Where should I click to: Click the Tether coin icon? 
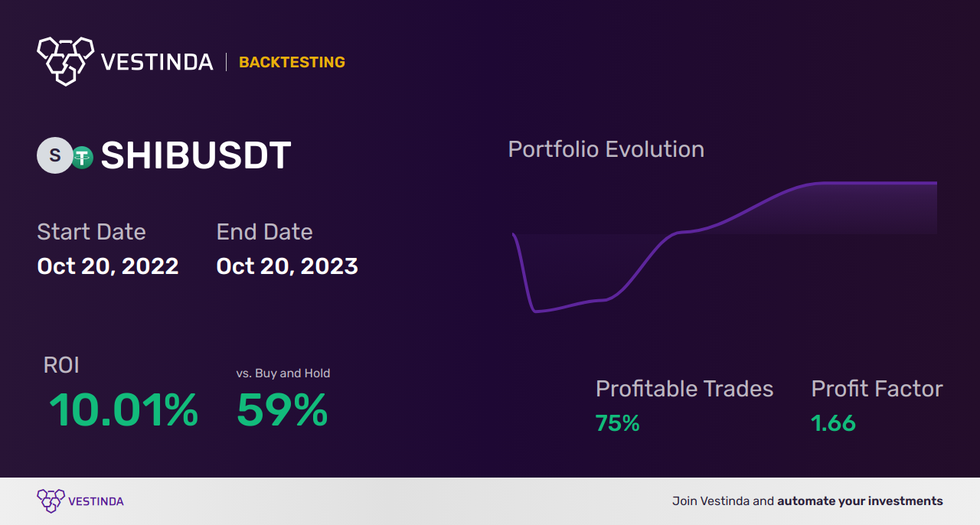coord(82,157)
